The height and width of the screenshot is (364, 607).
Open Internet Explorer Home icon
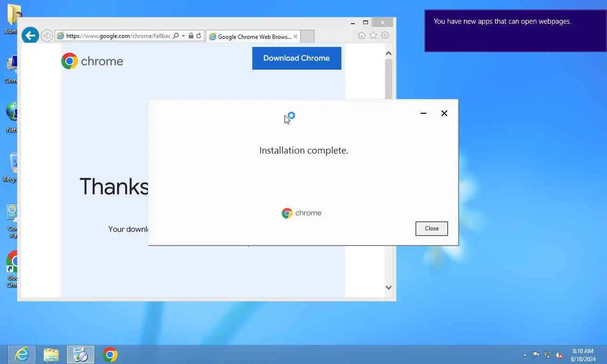pyautogui.click(x=362, y=36)
